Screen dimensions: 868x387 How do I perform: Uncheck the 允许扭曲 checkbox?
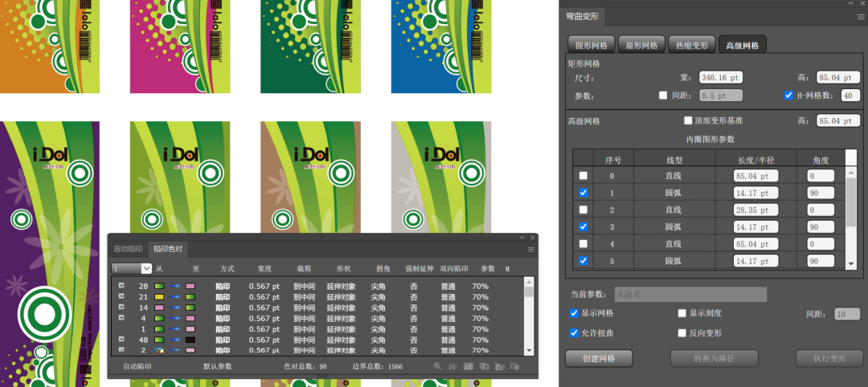coord(574,333)
